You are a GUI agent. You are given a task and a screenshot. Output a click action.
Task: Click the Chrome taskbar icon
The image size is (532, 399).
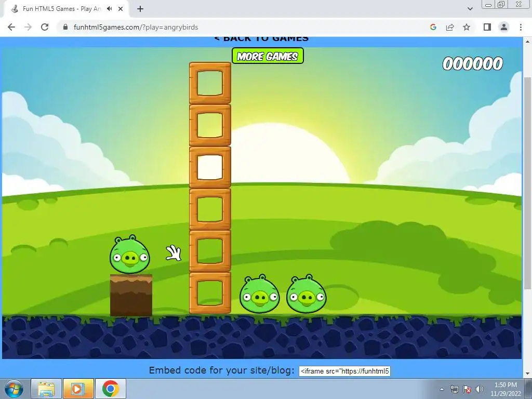coord(110,389)
